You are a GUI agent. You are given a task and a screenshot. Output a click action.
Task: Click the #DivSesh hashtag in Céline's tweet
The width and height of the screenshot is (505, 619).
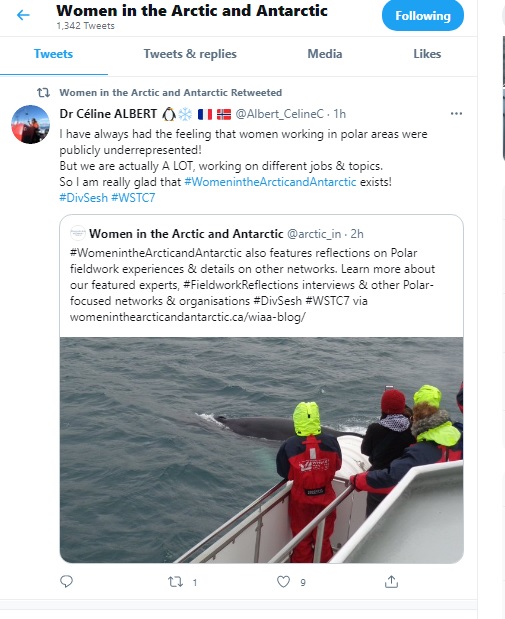coord(83,198)
